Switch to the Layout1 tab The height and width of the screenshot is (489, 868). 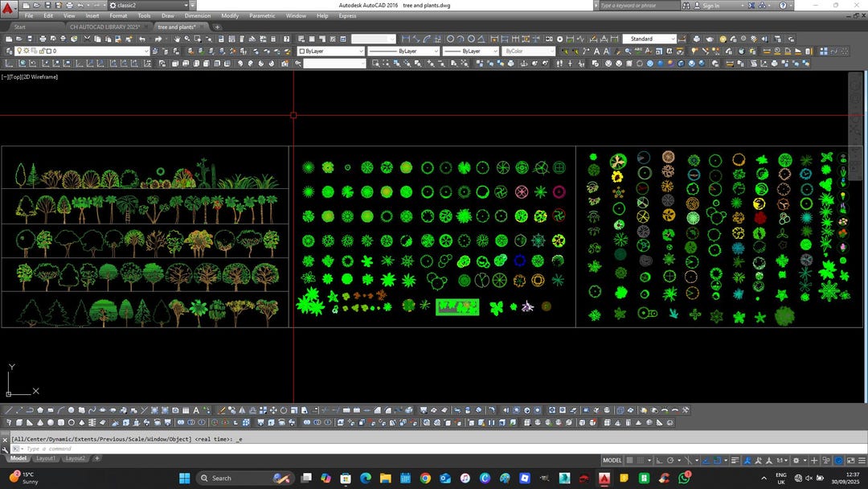pos(45,458)
